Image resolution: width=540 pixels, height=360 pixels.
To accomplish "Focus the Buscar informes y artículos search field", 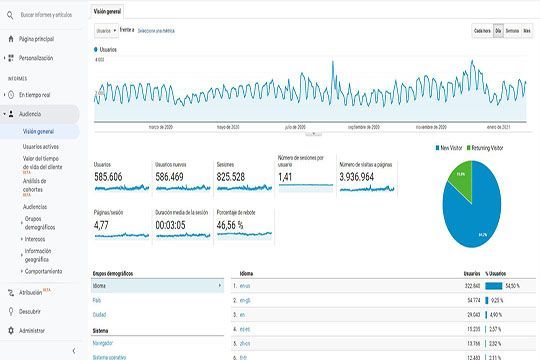I will (x=46, y=15).
